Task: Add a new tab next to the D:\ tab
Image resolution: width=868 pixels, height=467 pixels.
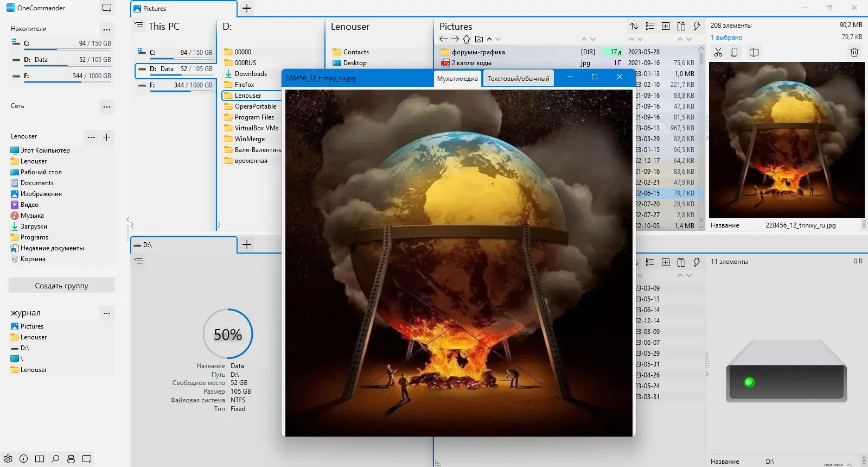Action: [247, 244]
